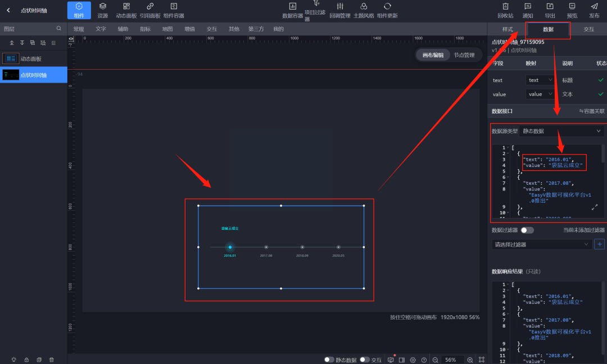Switch to 画布编辑 mode
Screen dimensions: 607x364
[433, 55]
